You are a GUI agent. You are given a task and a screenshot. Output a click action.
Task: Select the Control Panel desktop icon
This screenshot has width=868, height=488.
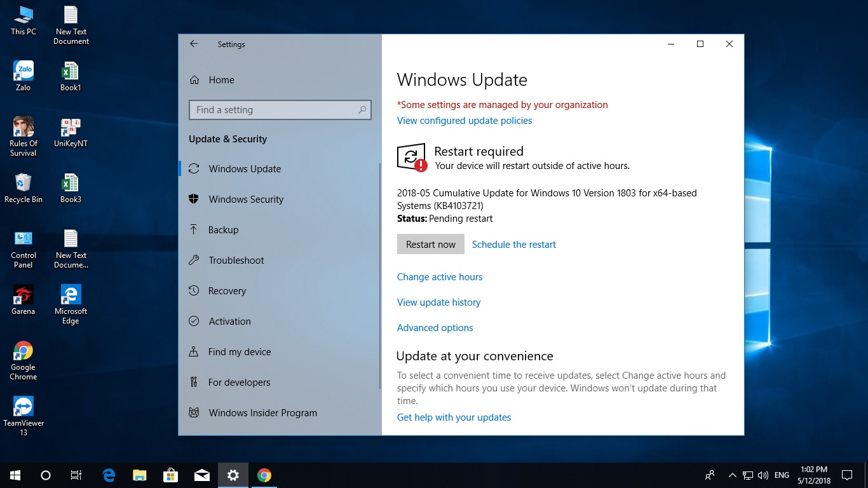pyautogui.click(x=24, y=249)
